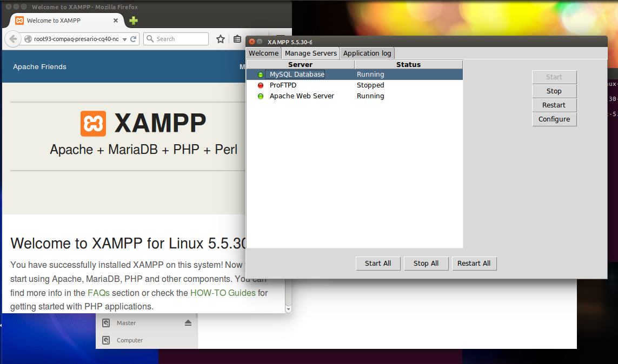Screen dimensions: 618x364
Task: Open a new browser tab with the plus icon
Action: pyautogui.click(x=133, y=20)
